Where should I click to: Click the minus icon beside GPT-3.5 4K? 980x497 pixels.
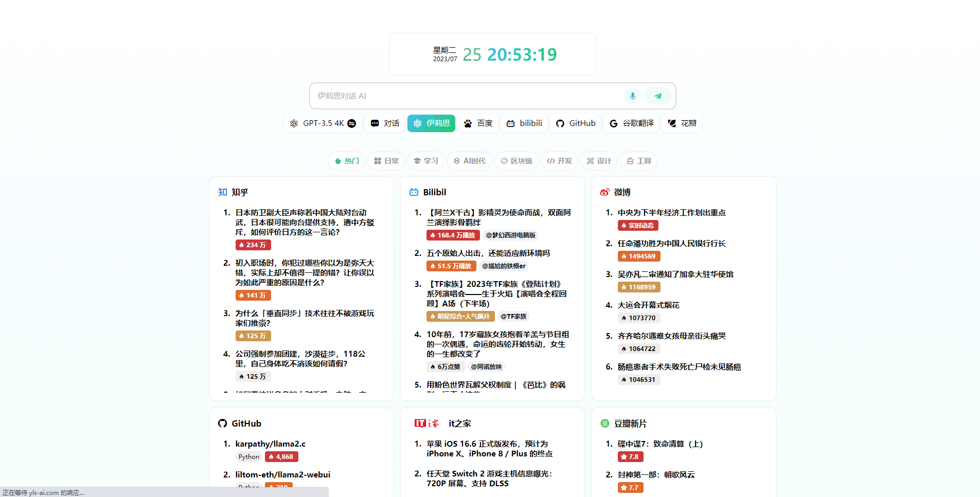351,123
